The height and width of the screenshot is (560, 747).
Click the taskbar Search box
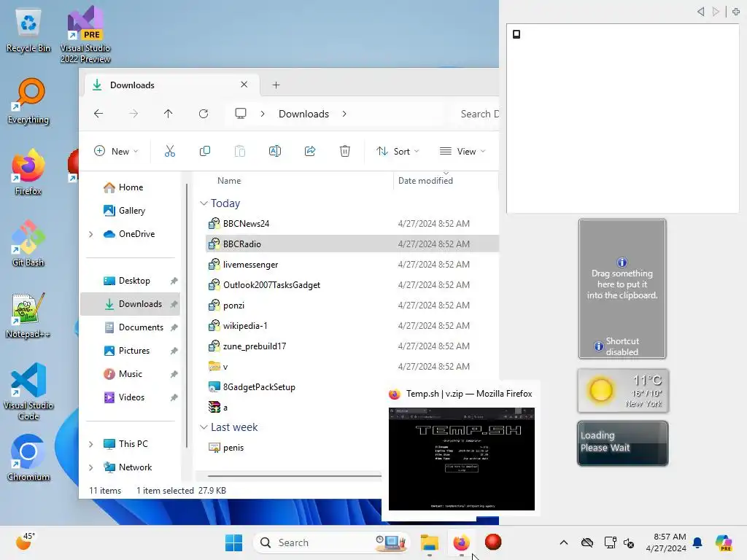tap(331, 542)
